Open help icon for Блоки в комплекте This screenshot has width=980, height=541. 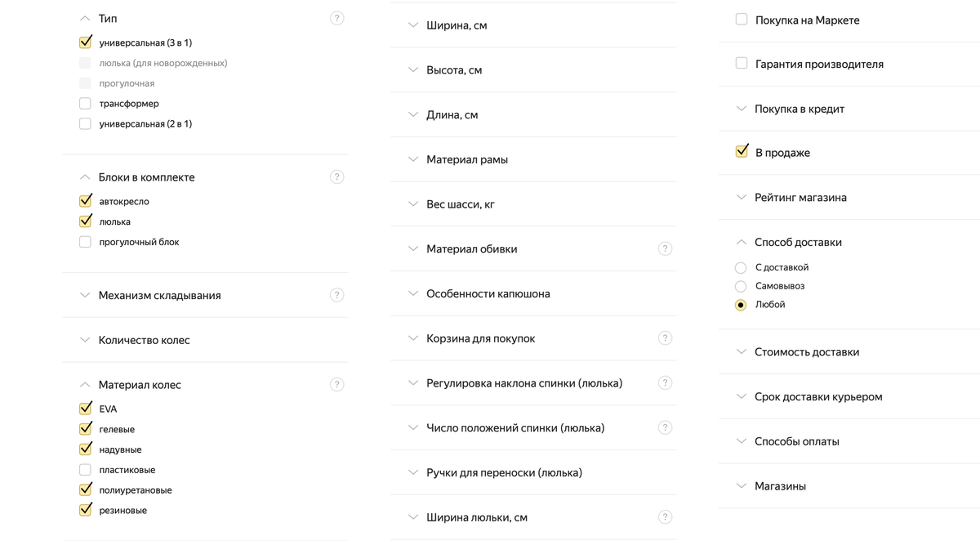tap(336, 177)
